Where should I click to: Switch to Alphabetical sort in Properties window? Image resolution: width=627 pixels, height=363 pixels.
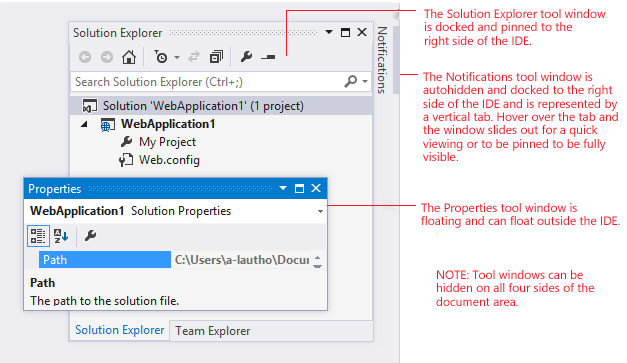pyautogui.click(x=61, y=236)
